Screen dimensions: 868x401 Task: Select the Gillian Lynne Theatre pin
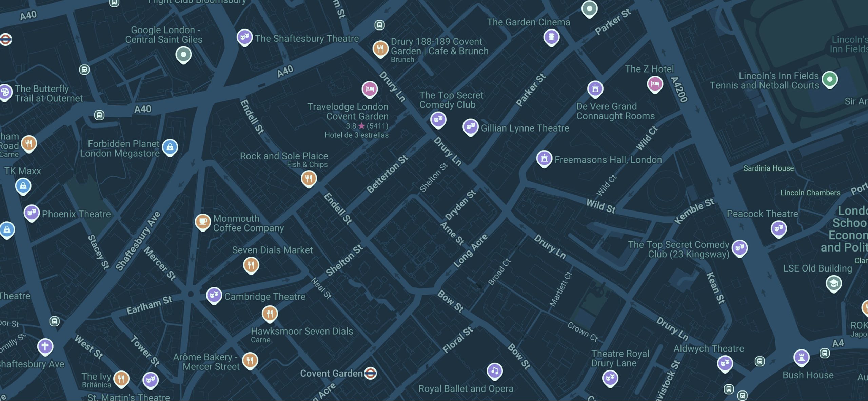tap(470, 127)
